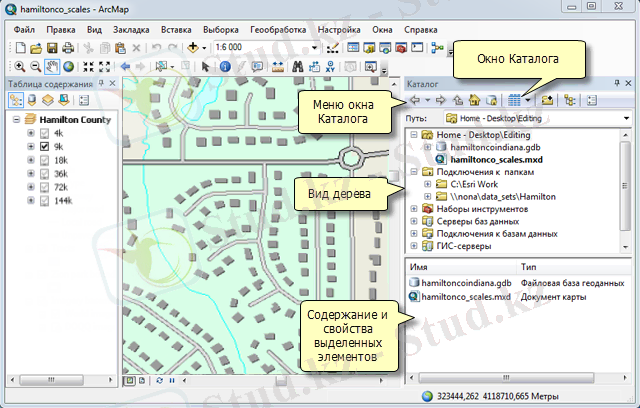Print the map with the printer icon
The height and width of the screenshot is (408, 640).
(68, 48)
